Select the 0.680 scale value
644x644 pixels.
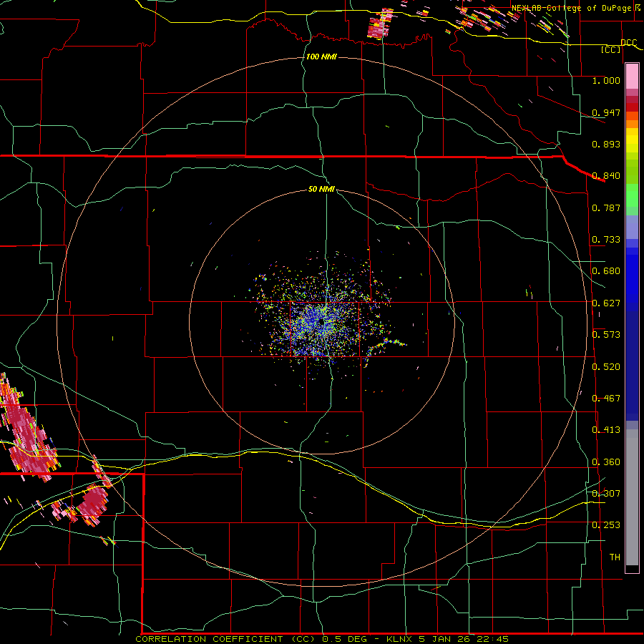[606, 271]
